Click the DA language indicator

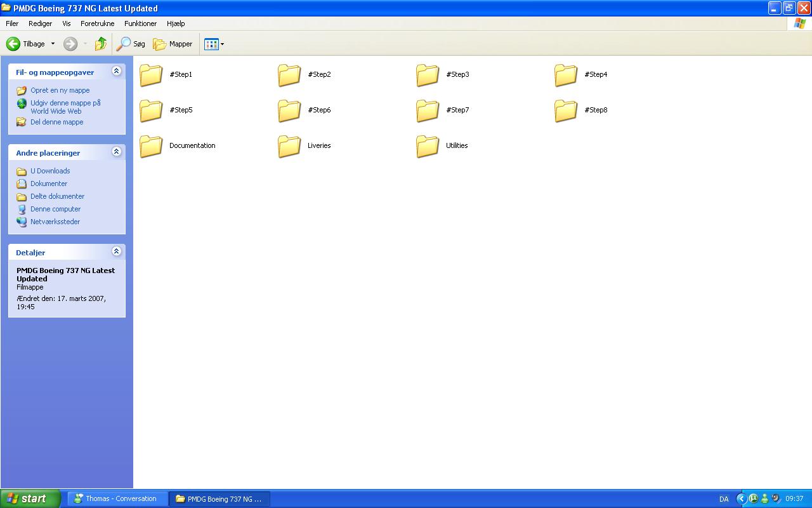724,499
